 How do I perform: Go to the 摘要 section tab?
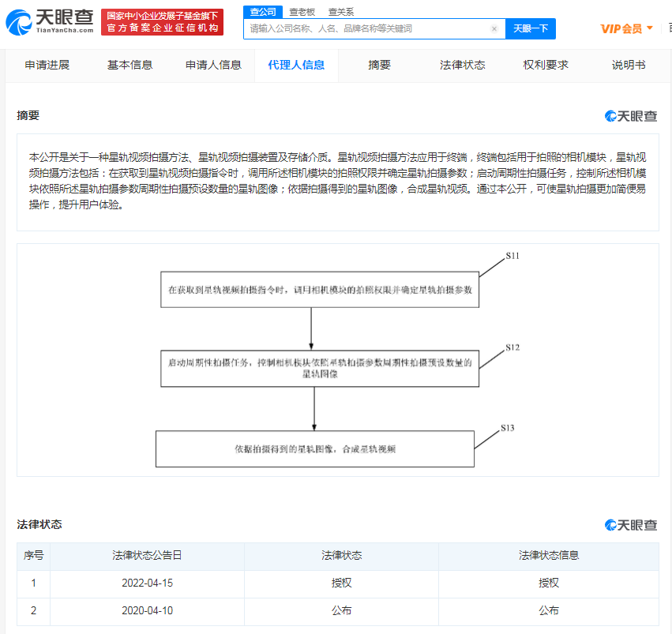[379, 65]
